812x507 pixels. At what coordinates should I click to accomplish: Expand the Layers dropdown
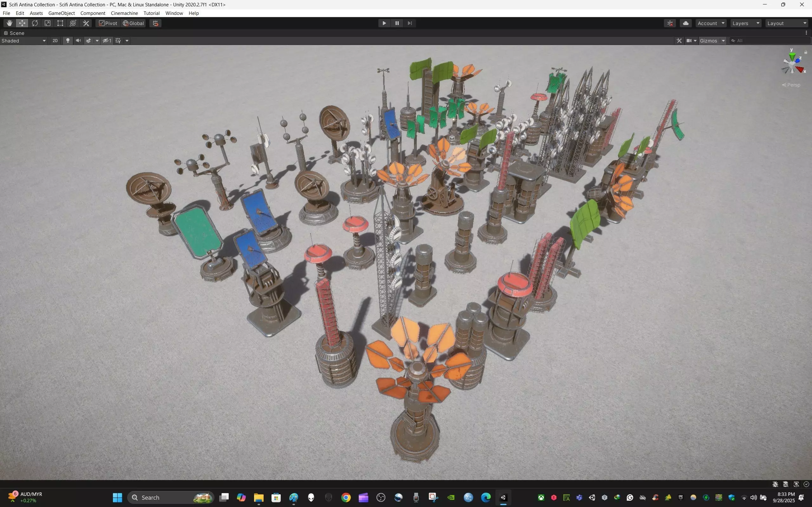[746, 23]
